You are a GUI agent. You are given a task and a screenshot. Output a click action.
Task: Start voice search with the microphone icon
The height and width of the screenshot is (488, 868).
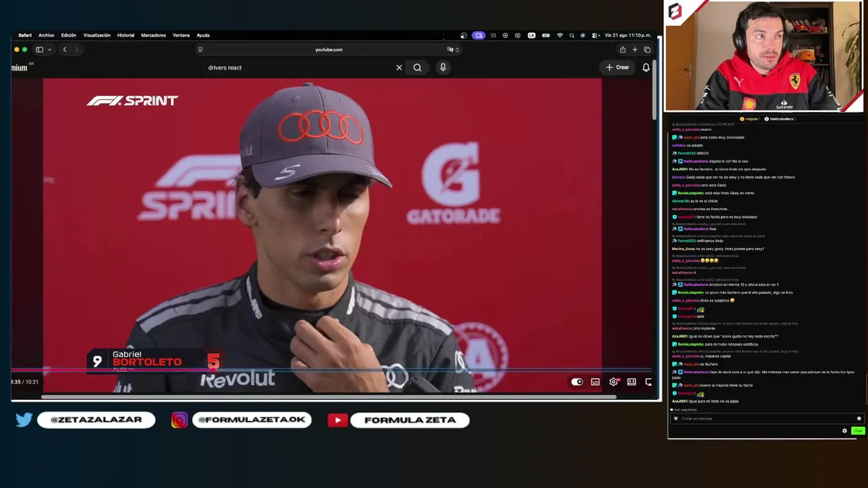443,68
